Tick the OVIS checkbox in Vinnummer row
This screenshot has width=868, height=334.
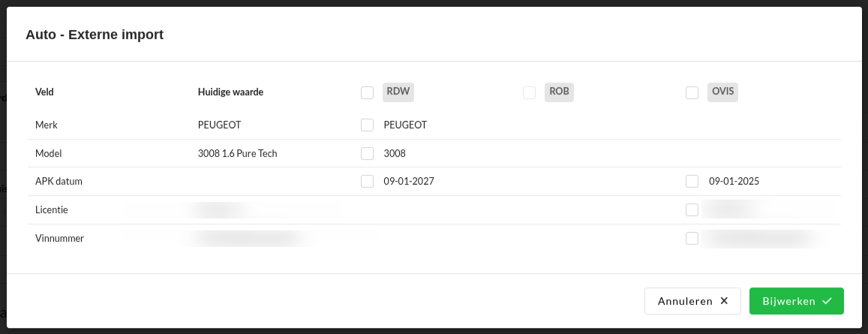click(x=692, y=239)
